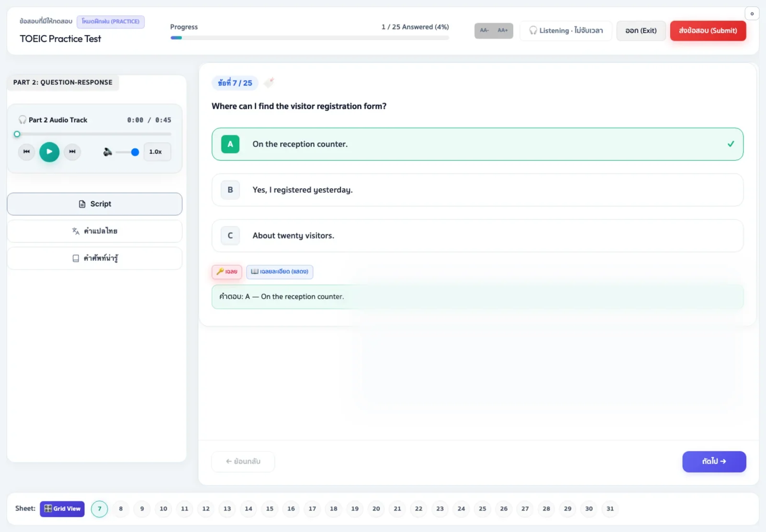This screenshot has width=766, height=532.
Task: Go to next question (ถัดไป)
Action: [714, 462]
